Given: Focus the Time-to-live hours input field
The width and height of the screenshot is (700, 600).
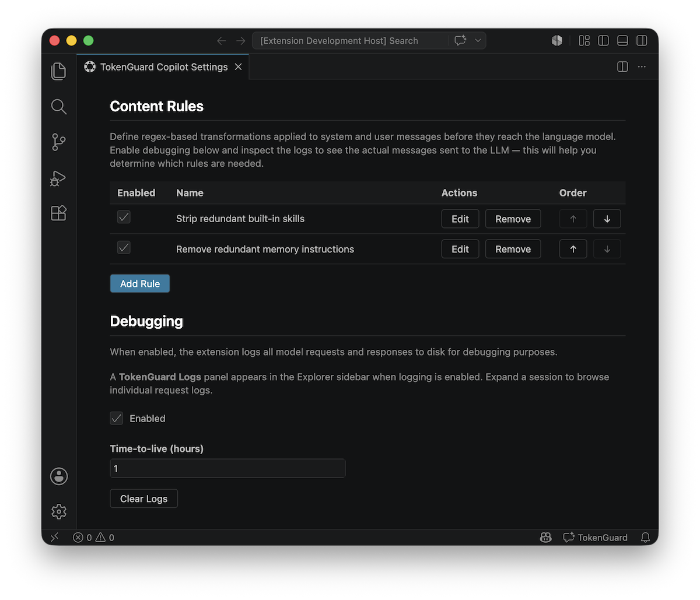Looking at the screenshot, I should (x=228, y=468).
